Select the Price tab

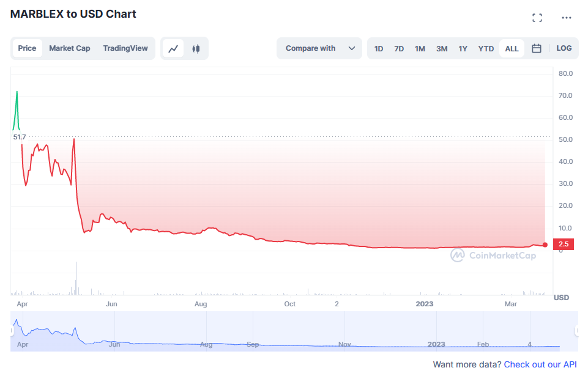click(x=27, y=48)
